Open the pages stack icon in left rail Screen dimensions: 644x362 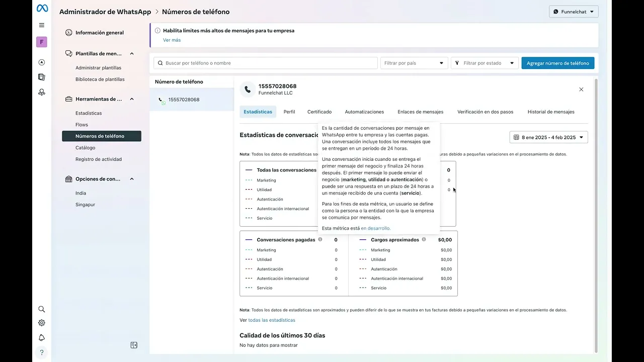[x=42, y=77]
